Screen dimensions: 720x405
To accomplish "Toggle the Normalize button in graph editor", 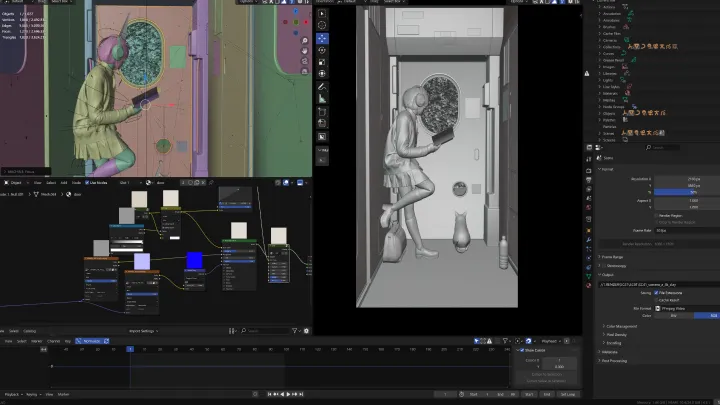I will [x=92, y=341].
